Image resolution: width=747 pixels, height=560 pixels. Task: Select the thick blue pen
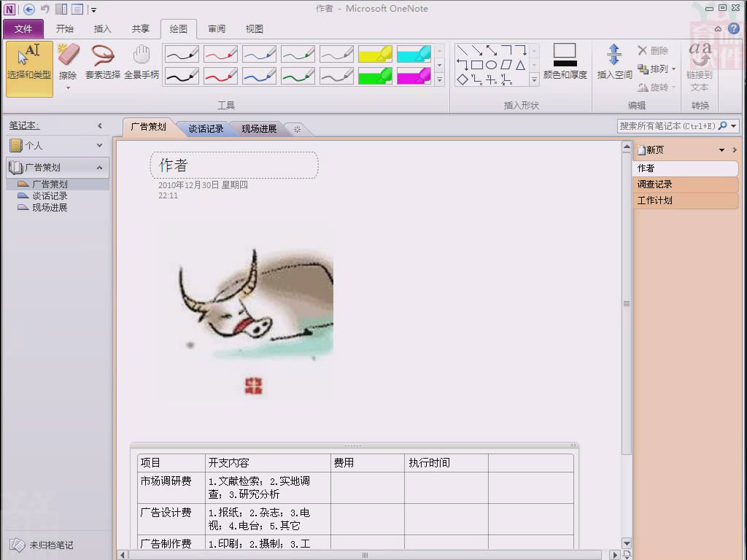pyautogui.click(x=259, y=76)
